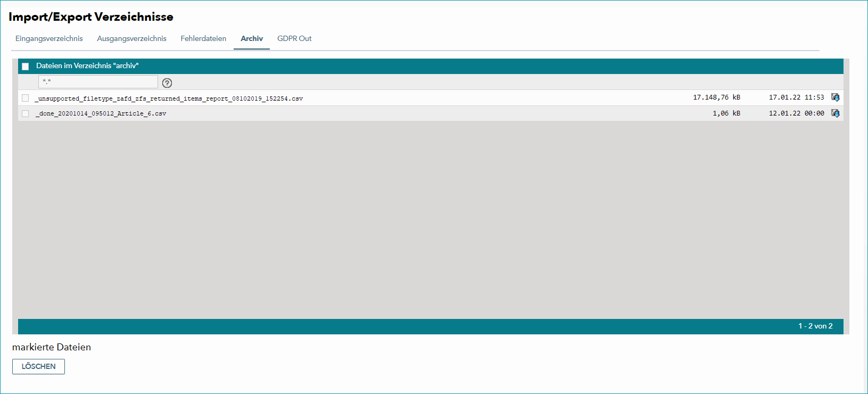Screen dimensions: 868x394
Task: Download the _done_20201014 Article_6.csv file
Action: click(x=836, y=113)
